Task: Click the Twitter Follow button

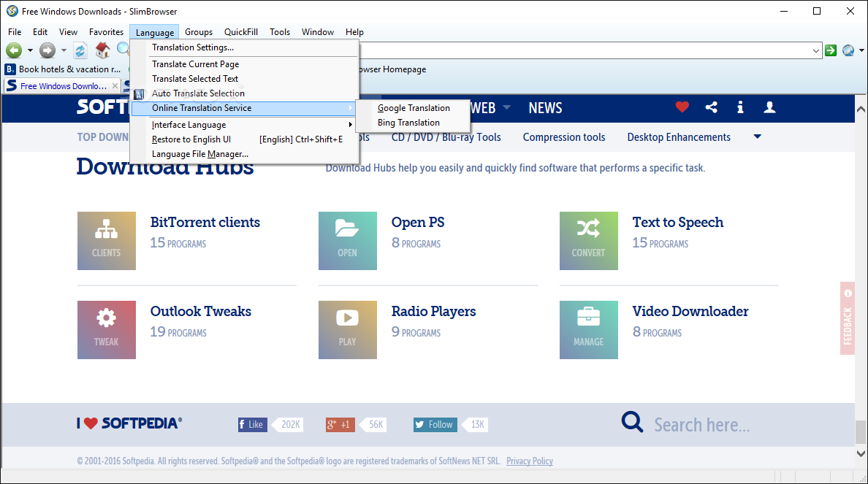Action: [x=435, y=424]
